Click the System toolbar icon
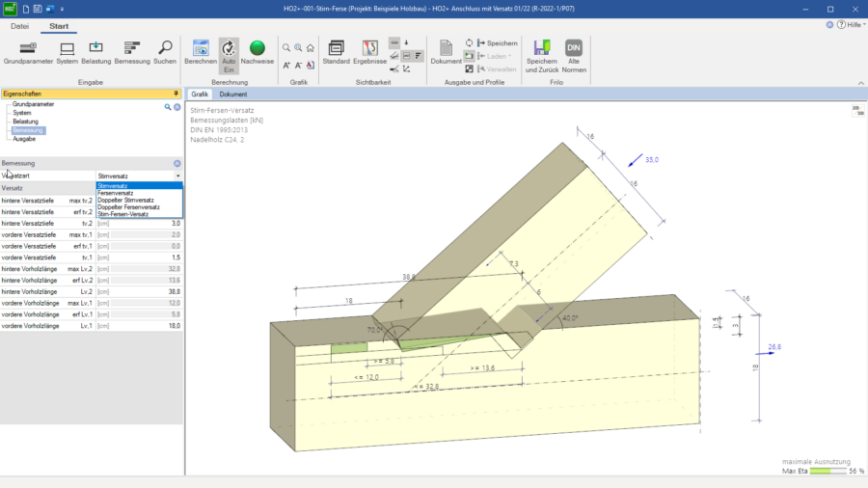This screenshot has height=488, width=868. pos(68,51)
